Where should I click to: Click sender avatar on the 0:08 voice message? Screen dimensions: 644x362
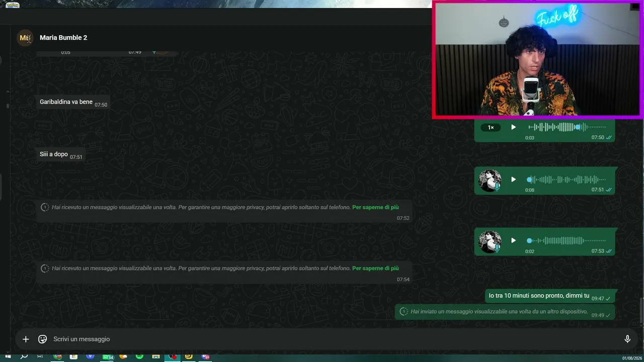[490, 180]
